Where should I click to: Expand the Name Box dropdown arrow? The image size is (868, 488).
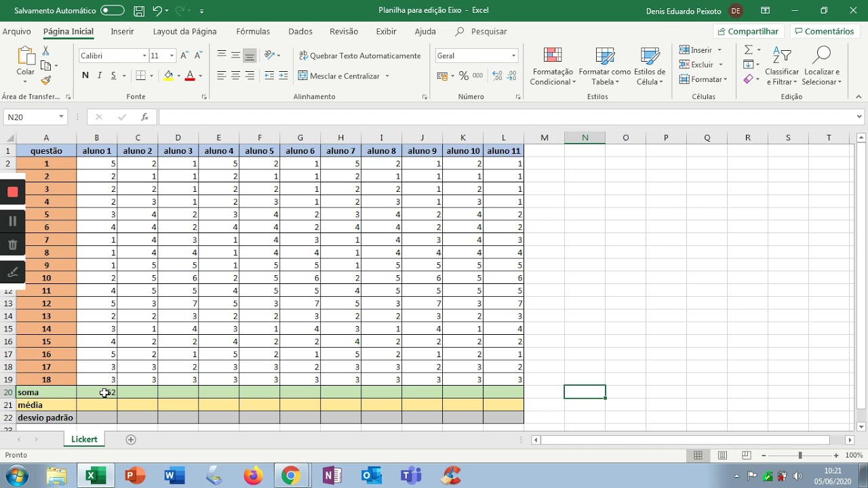click(61, 117)
